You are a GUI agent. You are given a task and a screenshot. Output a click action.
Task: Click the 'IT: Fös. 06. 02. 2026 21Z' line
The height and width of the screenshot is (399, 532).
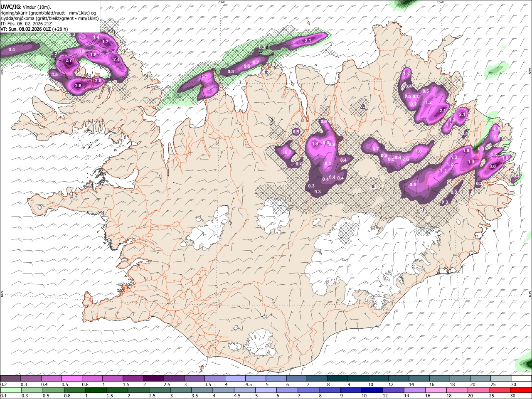click(25, 24)
